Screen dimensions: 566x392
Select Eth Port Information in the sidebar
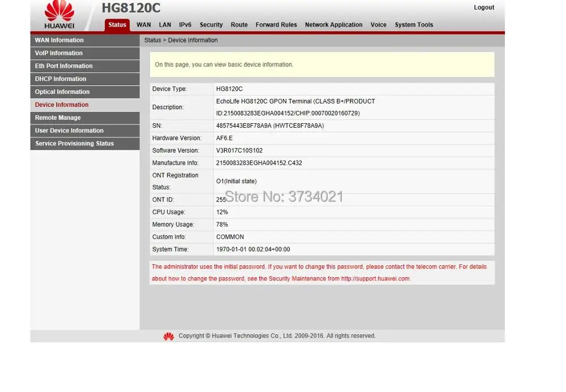click(85, 66)
